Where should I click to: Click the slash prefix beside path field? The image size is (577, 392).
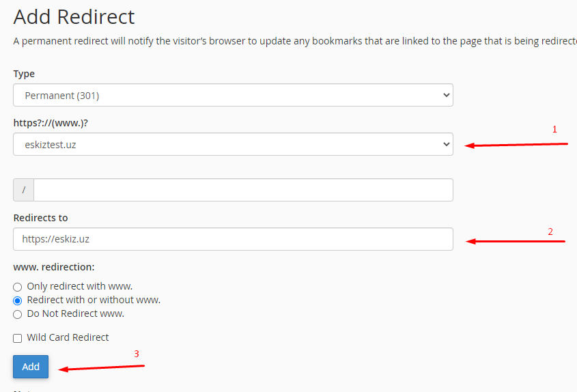click(x=24, y=190)
